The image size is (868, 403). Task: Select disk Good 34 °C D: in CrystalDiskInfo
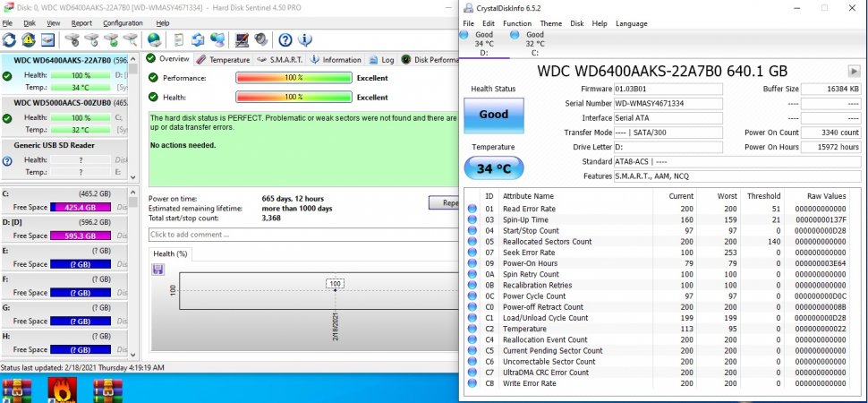click(x=483, y=43)
